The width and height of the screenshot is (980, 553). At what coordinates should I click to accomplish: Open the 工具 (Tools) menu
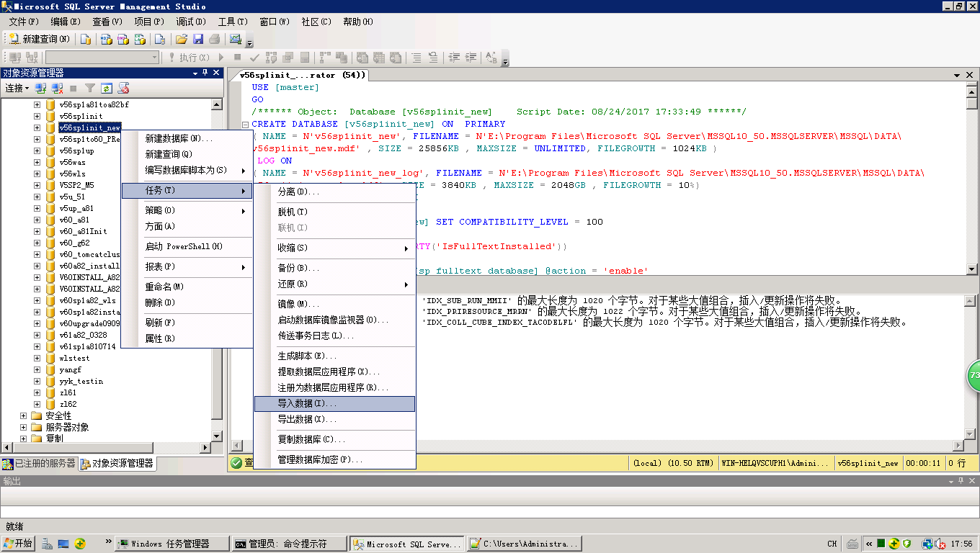tap(232, 22)
